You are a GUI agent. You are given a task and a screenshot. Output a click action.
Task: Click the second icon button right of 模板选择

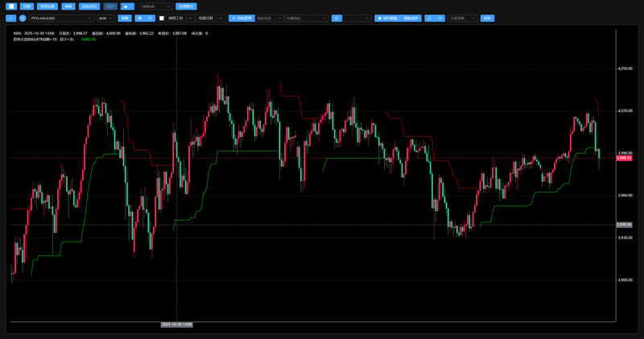point(440,18)
